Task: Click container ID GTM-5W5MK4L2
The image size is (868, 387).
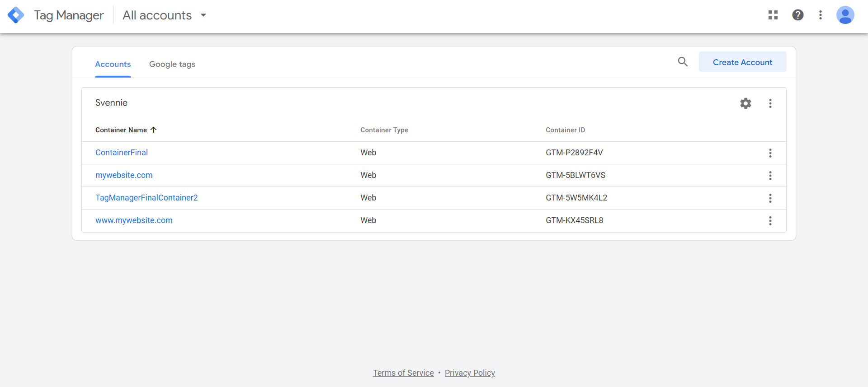Action: (576, 198)
